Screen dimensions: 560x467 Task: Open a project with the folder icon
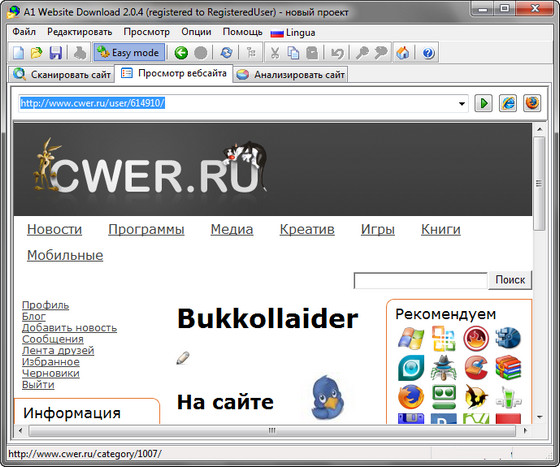(x=36, y=53)
